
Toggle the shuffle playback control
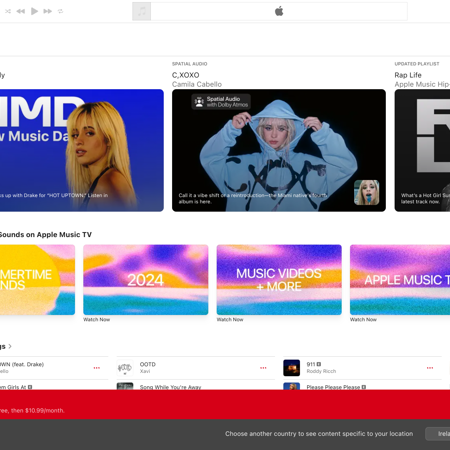point(8,11)
